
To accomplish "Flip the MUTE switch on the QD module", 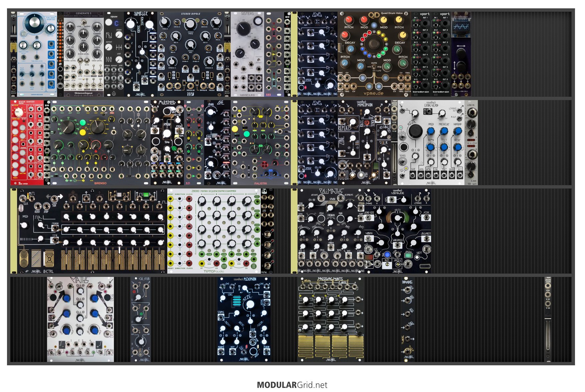I will 374,67.
